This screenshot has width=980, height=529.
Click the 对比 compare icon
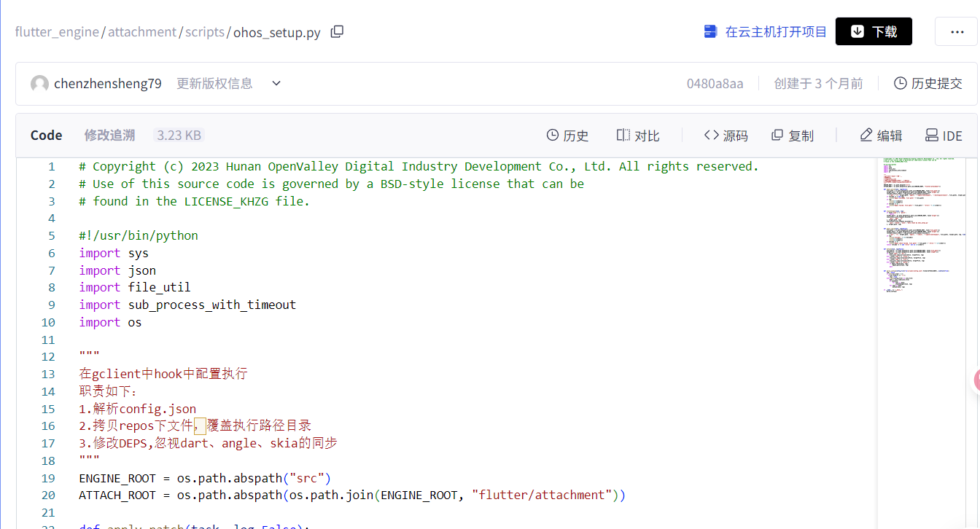[x=623, y=136]
